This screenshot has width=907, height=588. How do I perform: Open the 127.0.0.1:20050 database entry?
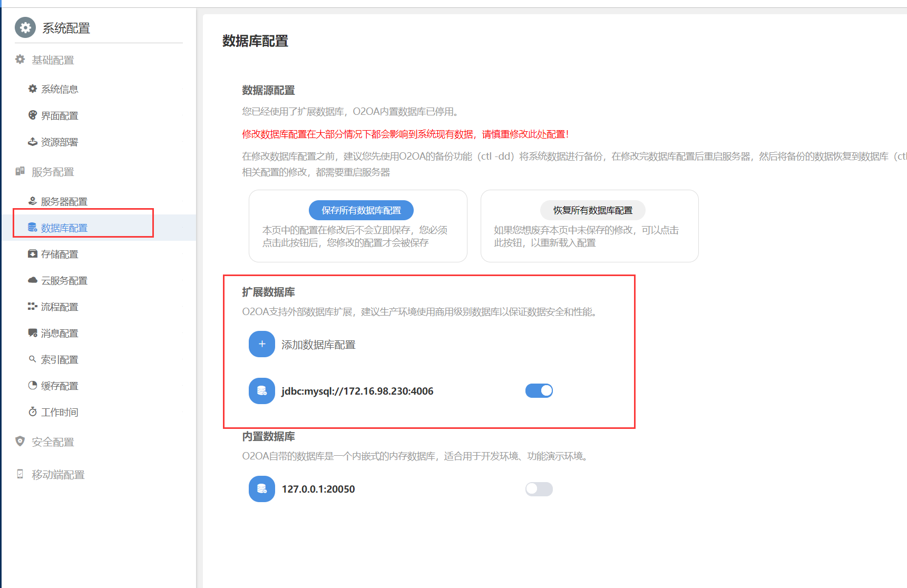click(x=318, y=489)
